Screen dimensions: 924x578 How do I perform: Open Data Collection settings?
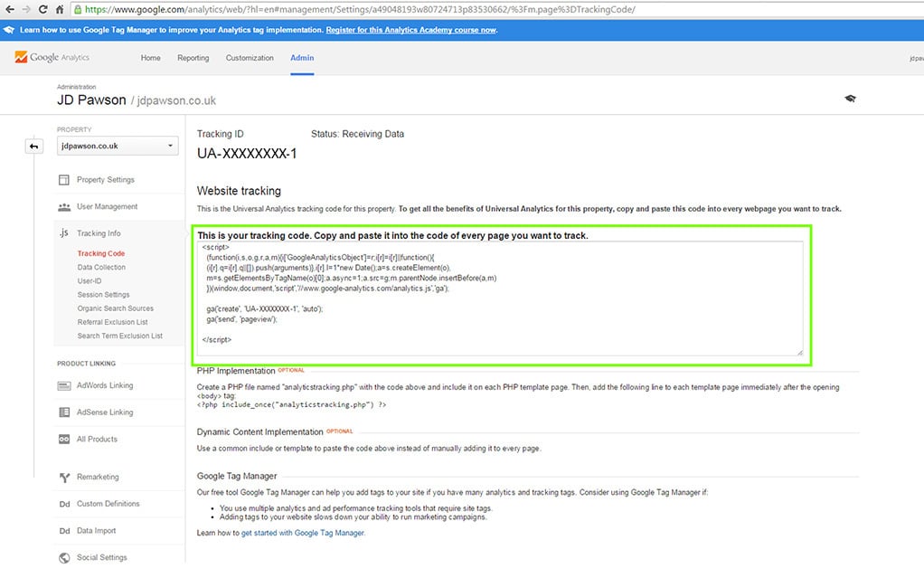coord(101,267)
